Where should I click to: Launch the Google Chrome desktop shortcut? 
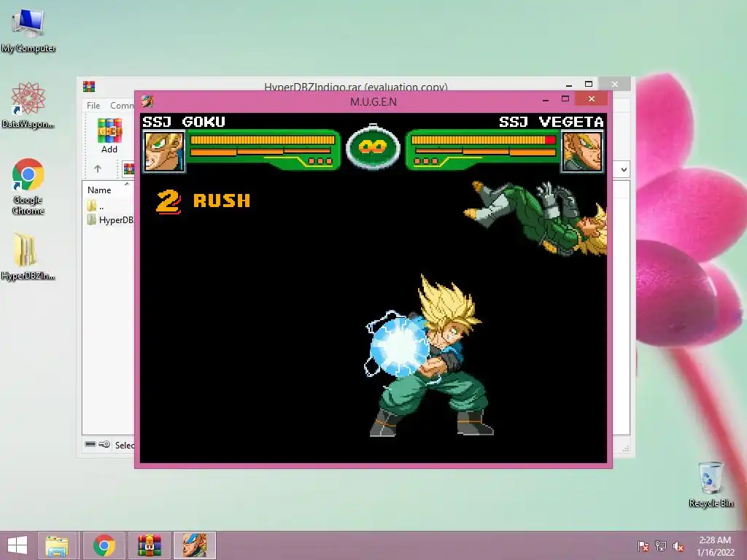[28, 186]
